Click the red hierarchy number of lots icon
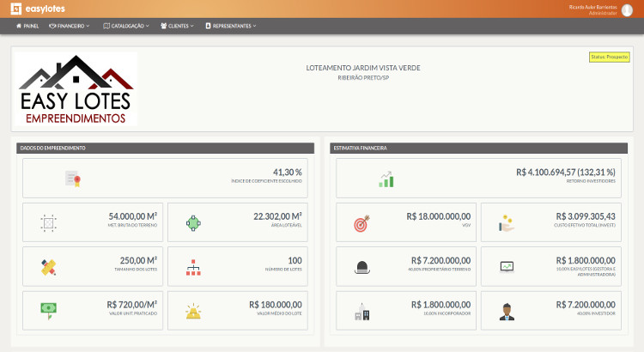This screenshot has width=644, height=352. (x=193, y=267)
